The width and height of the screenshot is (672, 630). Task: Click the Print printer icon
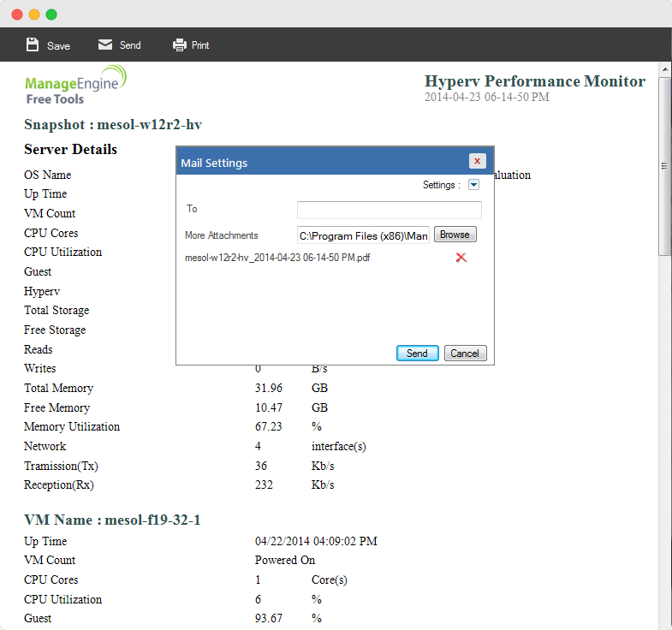[x=179, y=45]
